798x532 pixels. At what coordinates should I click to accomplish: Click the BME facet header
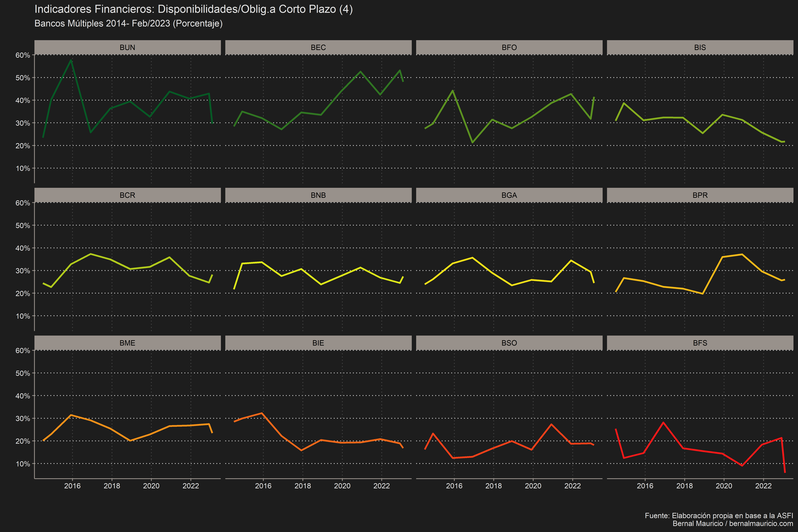coord(128,343)
